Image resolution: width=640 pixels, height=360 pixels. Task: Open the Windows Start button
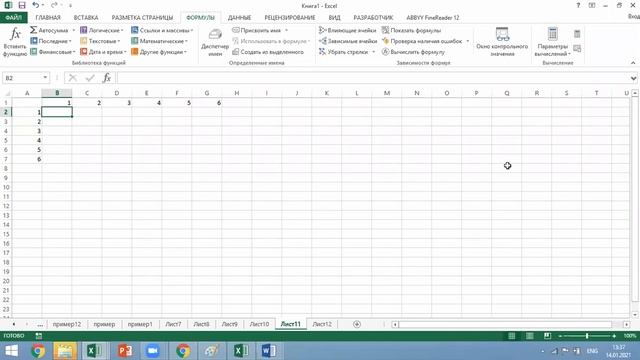click(x=11, y=351)
